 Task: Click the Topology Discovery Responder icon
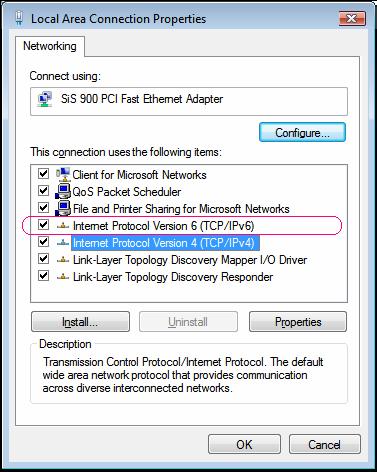(63, 277)
